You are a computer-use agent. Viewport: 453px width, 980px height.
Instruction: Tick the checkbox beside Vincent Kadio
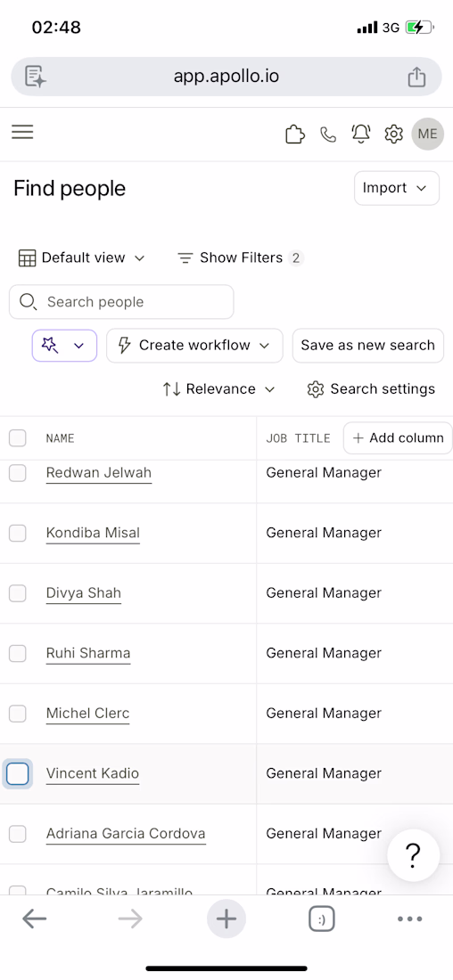18,773
